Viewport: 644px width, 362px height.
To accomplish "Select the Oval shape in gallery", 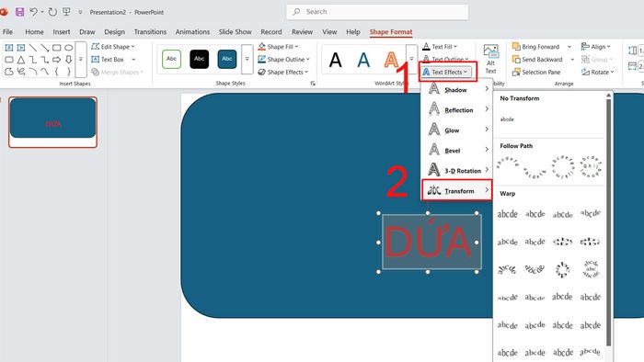I will 69,48.
